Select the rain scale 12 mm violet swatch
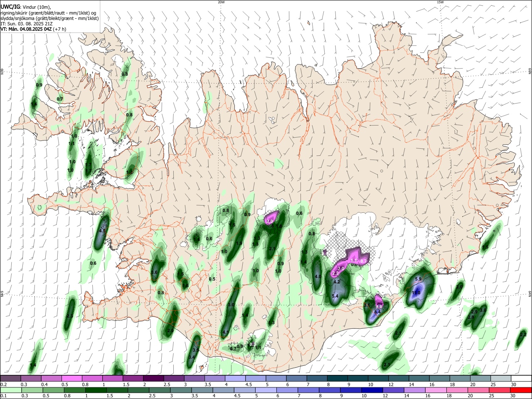Screen dimensions: 532x399 coord(393,390)
